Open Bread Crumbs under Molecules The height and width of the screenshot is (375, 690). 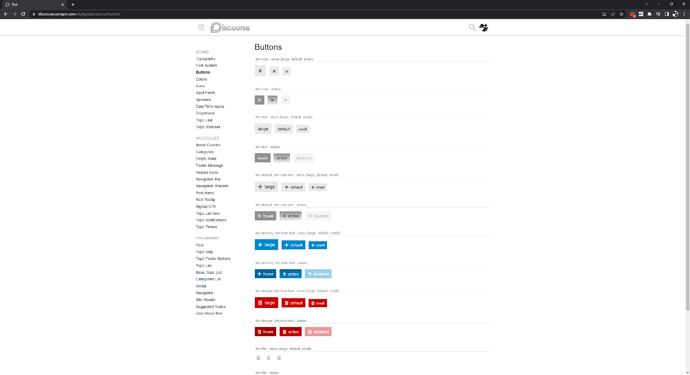(208, 145)
